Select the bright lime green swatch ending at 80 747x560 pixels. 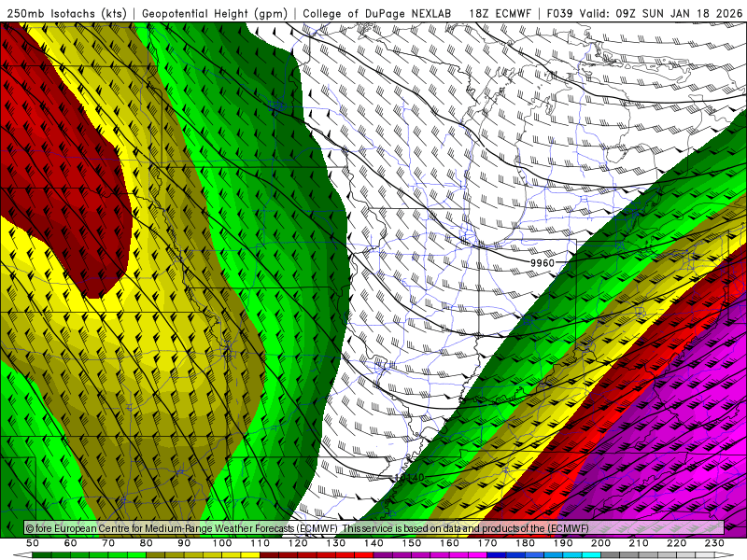(x=136, y=555)
